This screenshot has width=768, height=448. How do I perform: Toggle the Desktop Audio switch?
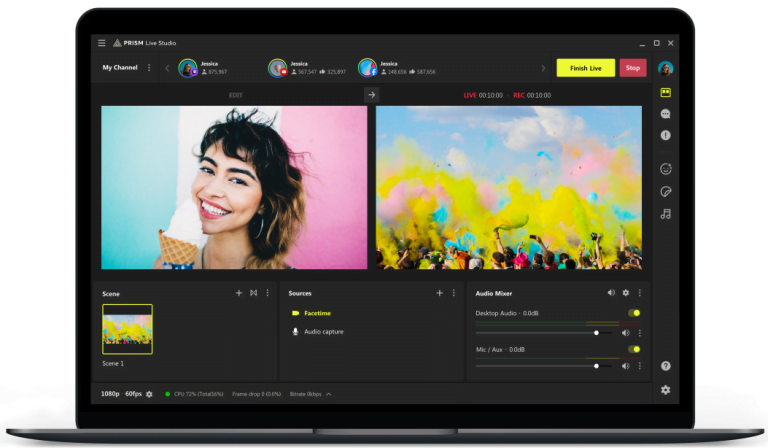tap(634, 313)
